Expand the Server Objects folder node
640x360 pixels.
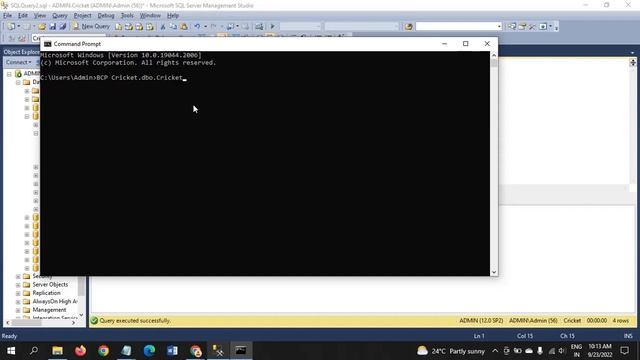pos(18,285)
